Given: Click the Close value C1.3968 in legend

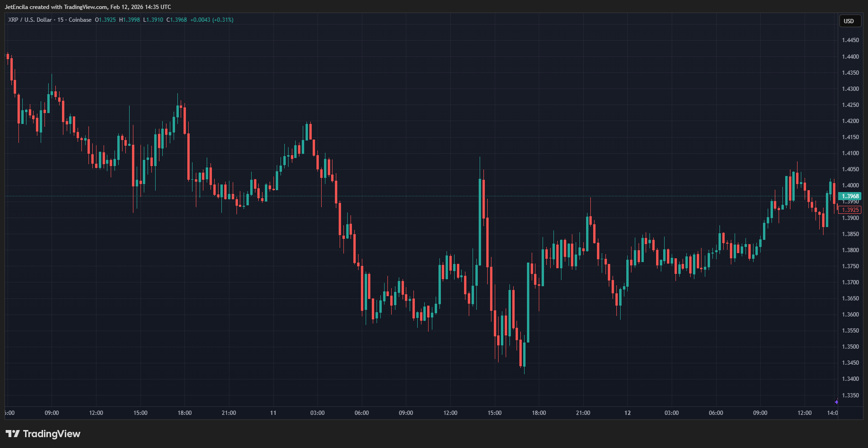Looking at the screenshot, I should tap(176, 20).
